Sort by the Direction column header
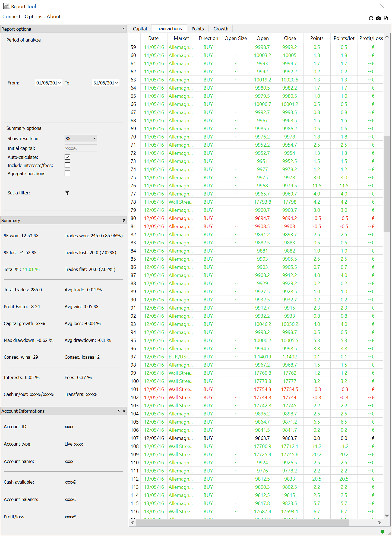Viewport: 392px width, 536px height. pyautogui.click(x=208, y=38)
